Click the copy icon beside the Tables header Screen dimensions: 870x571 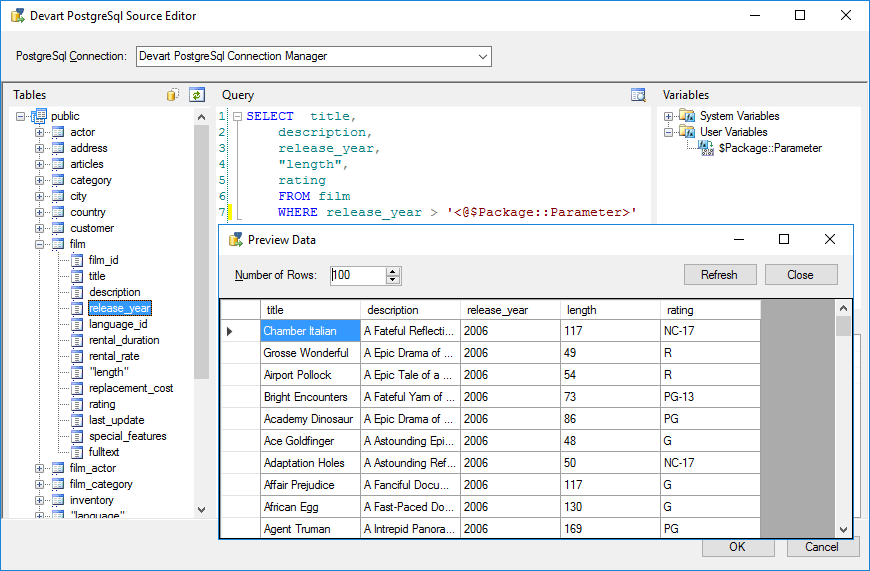(x=173, y=95)
